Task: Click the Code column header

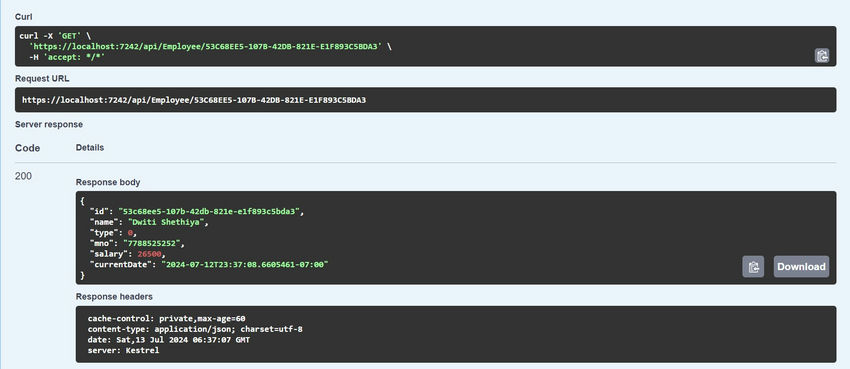Action: point(28,148)
